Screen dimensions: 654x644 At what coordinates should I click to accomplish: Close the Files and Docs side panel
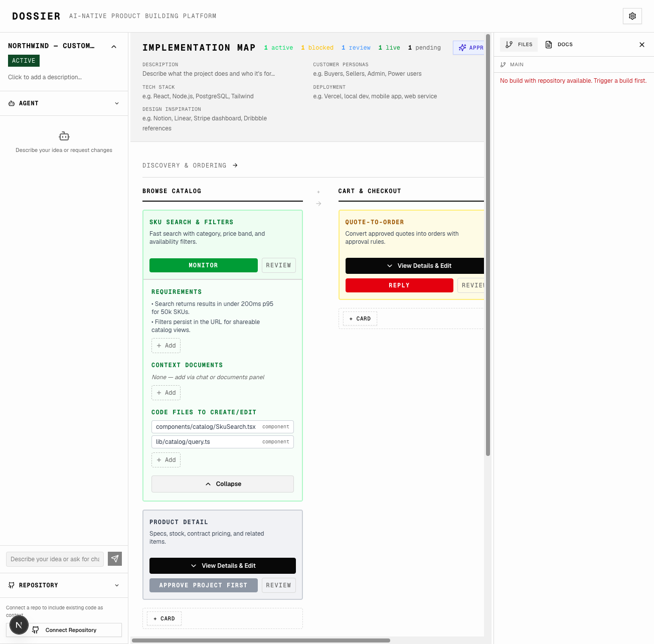[642, 45]
